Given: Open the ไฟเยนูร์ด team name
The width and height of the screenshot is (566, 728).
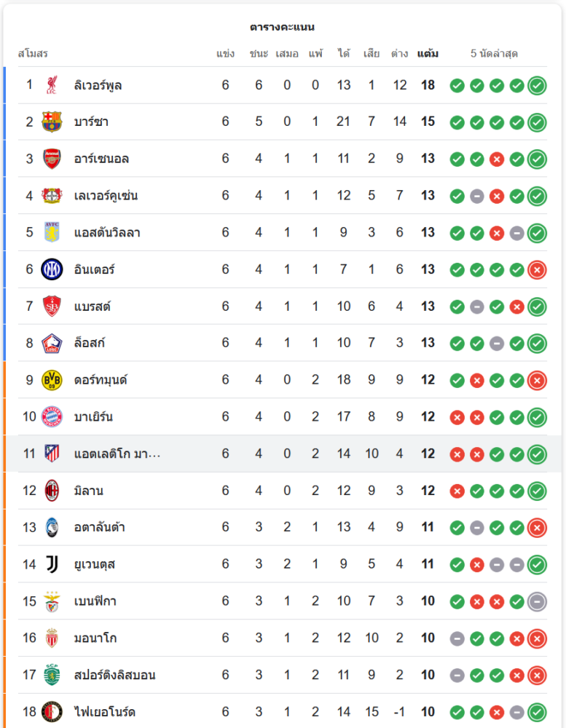Looking at the screenshot, I should coord(104,712).
